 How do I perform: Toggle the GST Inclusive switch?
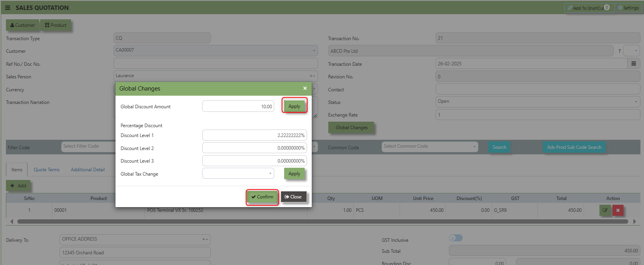tap(456, 238)
